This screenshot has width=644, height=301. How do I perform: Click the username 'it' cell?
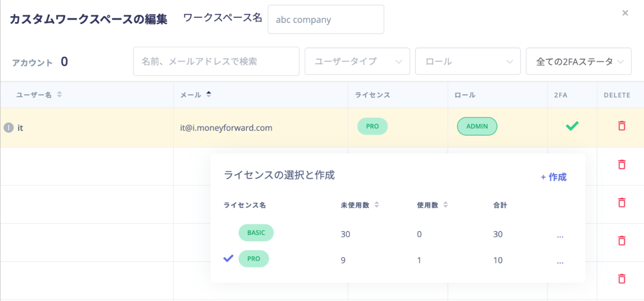tap(20, 128)
